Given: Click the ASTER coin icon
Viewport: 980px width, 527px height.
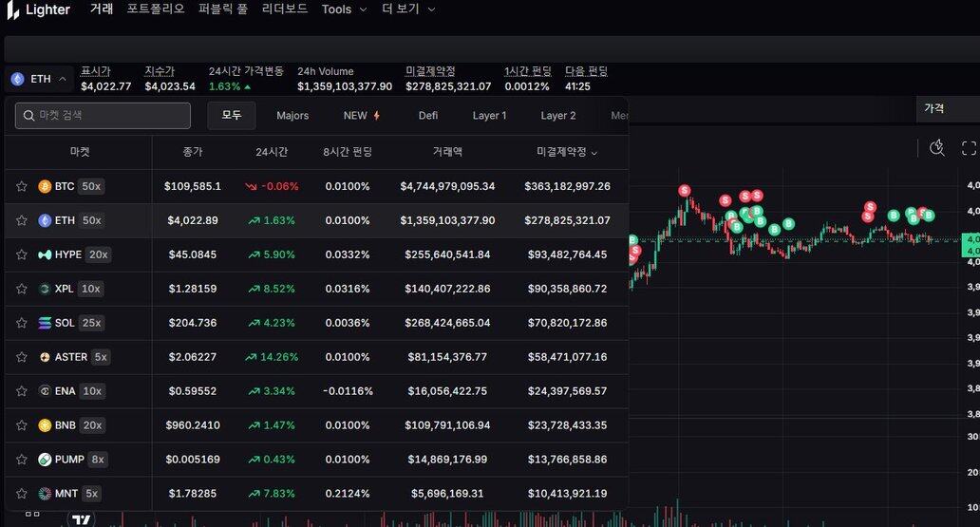Looking at the screenshot, I should [x=45, y=357].
